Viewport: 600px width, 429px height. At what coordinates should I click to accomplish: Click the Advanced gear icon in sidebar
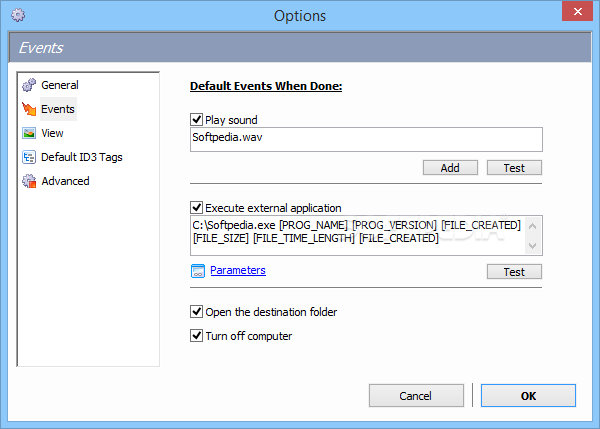tap(29, 181)
